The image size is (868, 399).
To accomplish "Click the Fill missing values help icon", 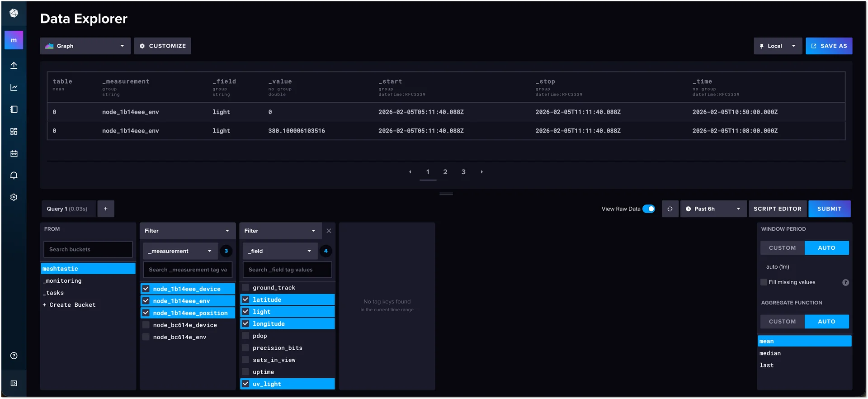I will pyautogui.click(x=845, y=282).
